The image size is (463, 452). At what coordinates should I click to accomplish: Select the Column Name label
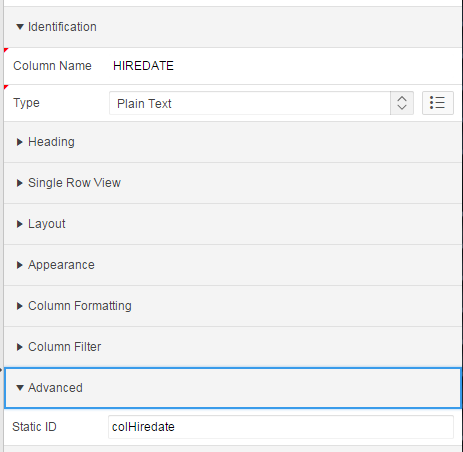coord(52,66)
